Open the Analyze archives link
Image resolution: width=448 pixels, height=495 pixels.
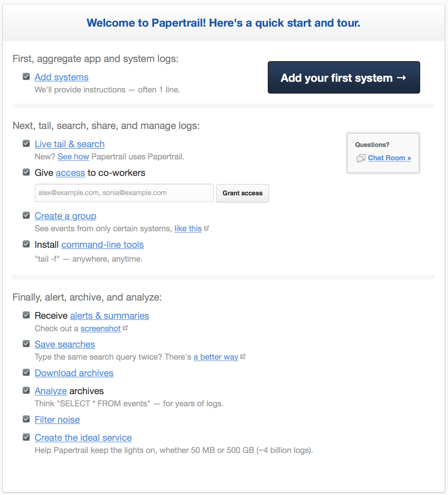coord(51,391)
